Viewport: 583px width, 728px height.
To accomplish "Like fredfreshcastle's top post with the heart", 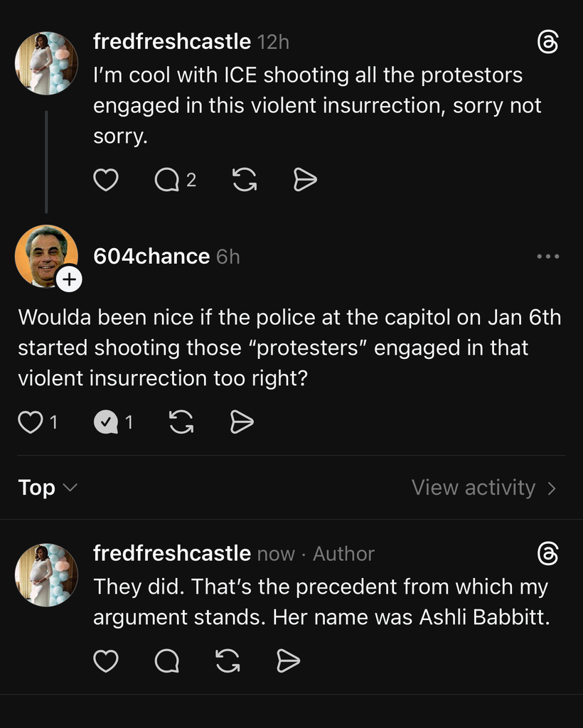I will [x=106, y=180].
